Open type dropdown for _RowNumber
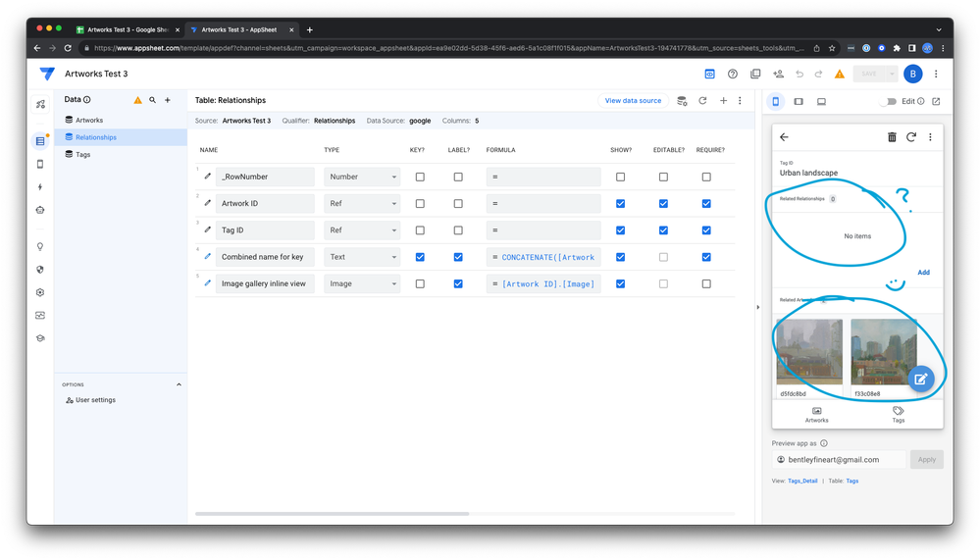This screenshot has width=980, height=560. click(362, 177)
